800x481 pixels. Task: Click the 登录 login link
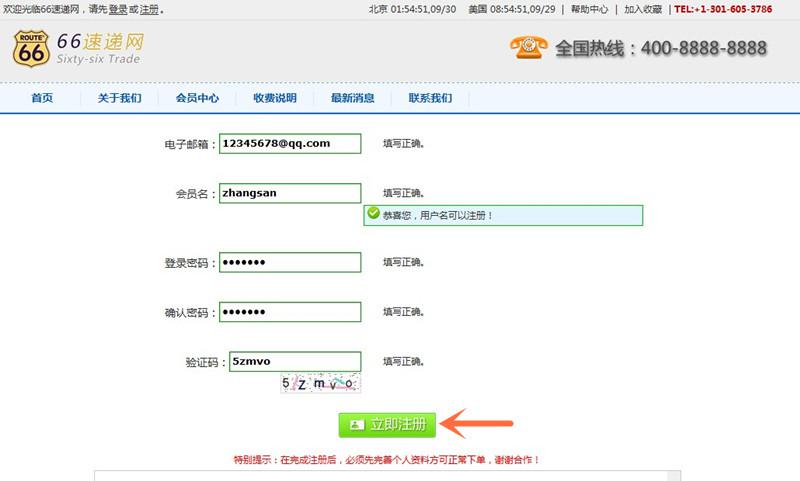pyautogui.click(x=117, y=9)
